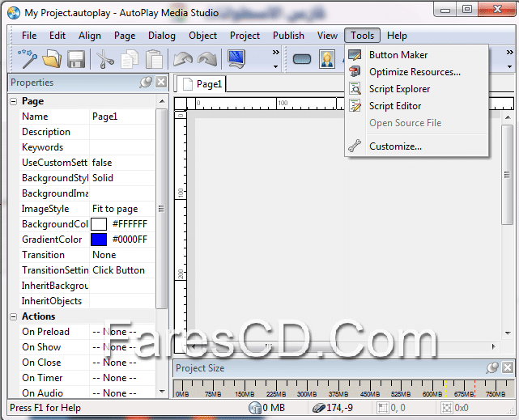Open the Edit menu
The image size is (519, 420).
(57, 36)
